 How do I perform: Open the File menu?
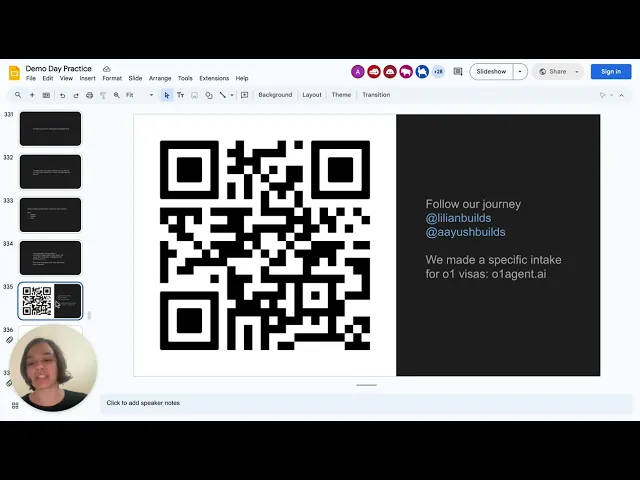coord(31,78)
